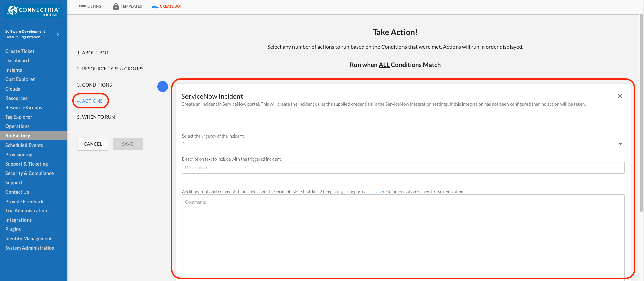Open the incident urgency dropdown

(x=403, y=144)
